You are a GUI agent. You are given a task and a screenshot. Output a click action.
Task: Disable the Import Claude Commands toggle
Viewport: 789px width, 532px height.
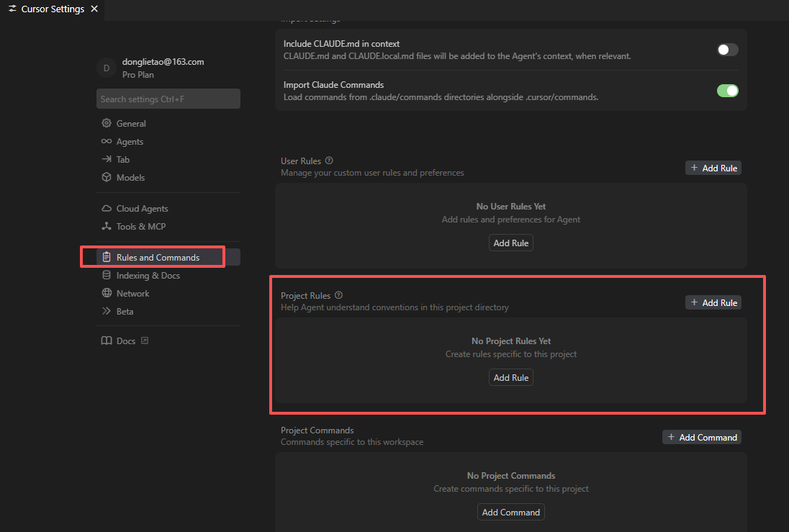tap(727, 91)
